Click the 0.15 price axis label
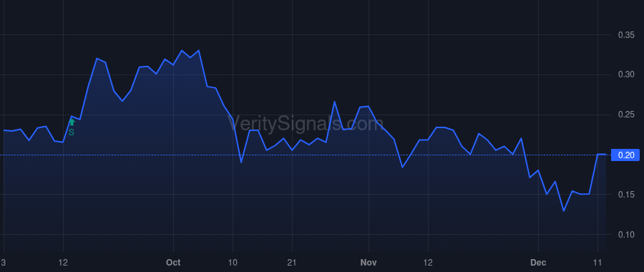The height and width of the screenshot is (272, 644). (626, 195)
